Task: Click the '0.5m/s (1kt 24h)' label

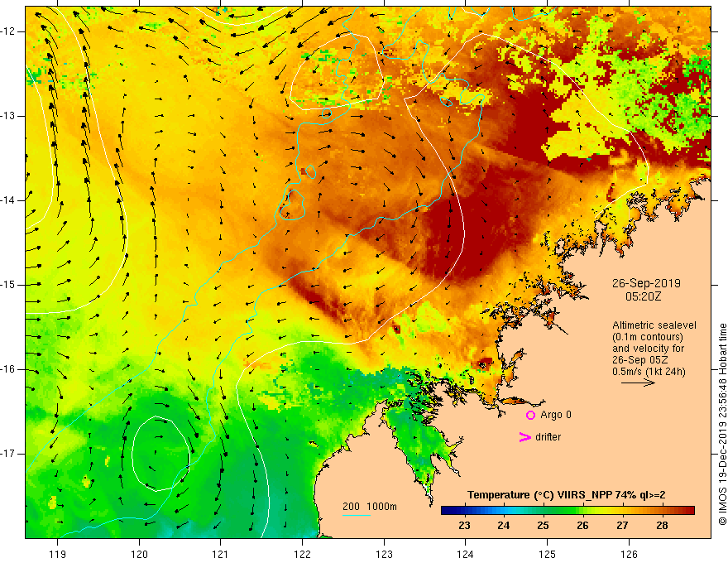Action: 649,372
